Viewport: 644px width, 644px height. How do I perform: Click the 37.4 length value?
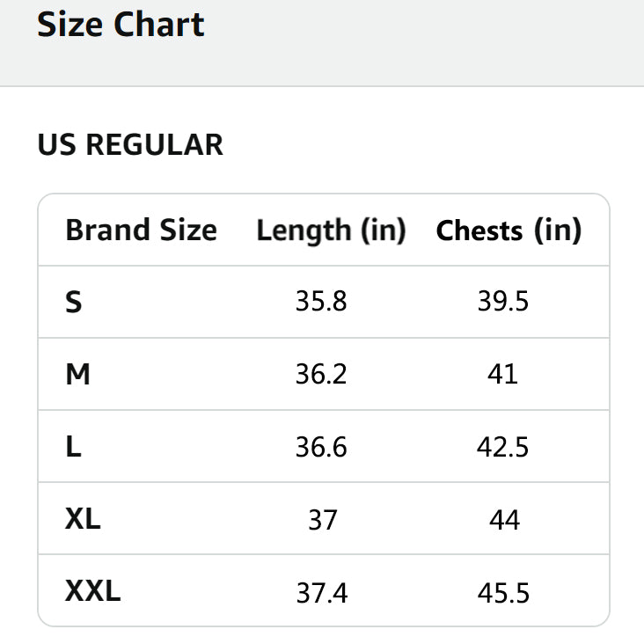click(321, 592)
